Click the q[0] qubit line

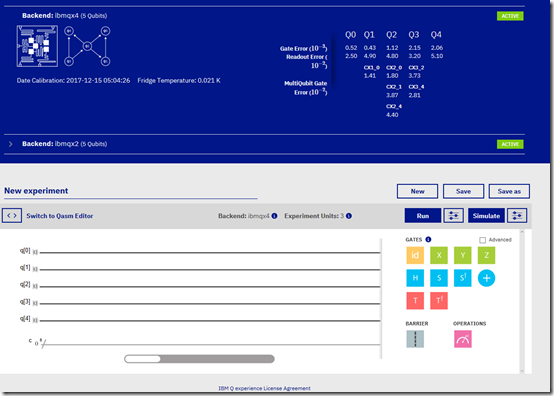click(210, 253)
